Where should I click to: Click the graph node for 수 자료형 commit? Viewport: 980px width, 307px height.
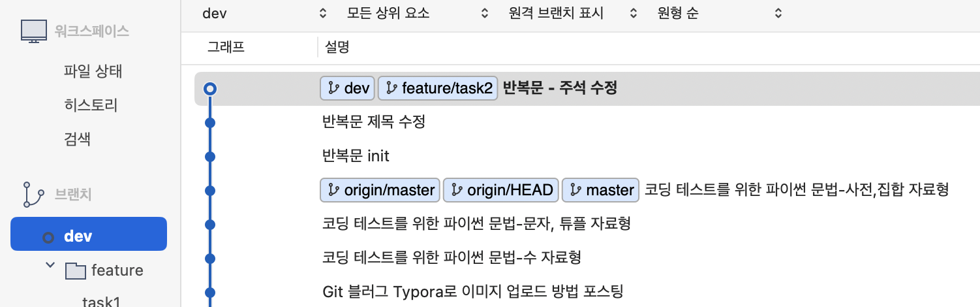(209, 259)
